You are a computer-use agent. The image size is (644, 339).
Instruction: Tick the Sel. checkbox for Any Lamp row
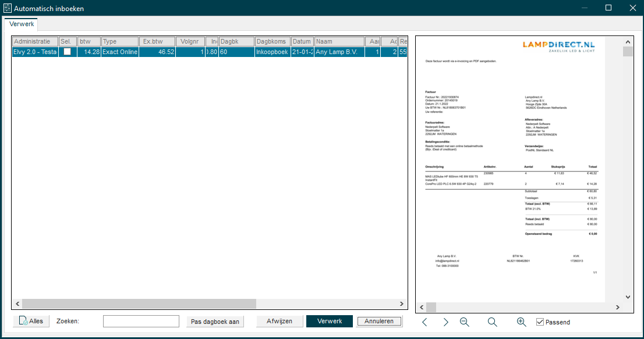click(x=68, y=52)
